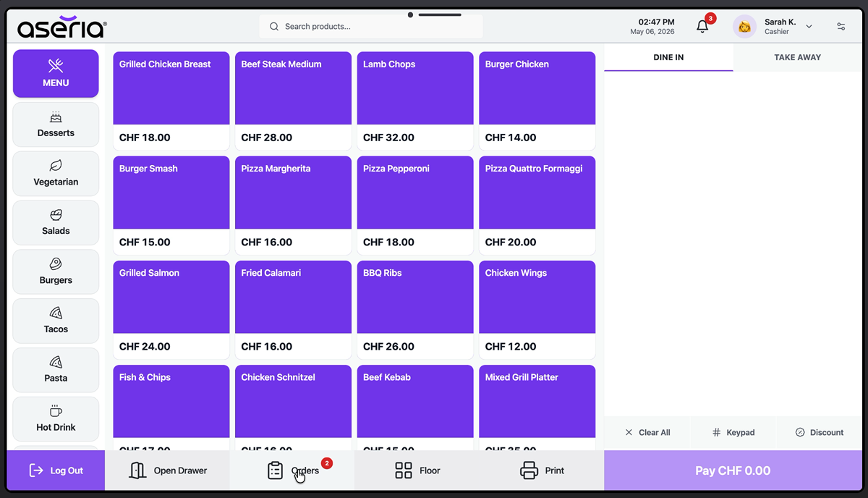The image size is (868, 498).
Task: Click the Aseria logo
Action: 62,28
